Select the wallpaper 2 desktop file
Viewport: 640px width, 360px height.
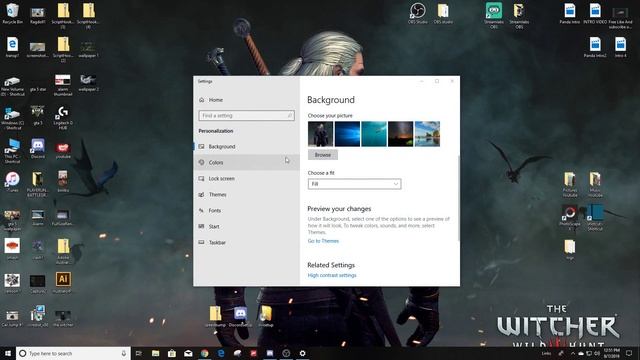click(88, 83)
